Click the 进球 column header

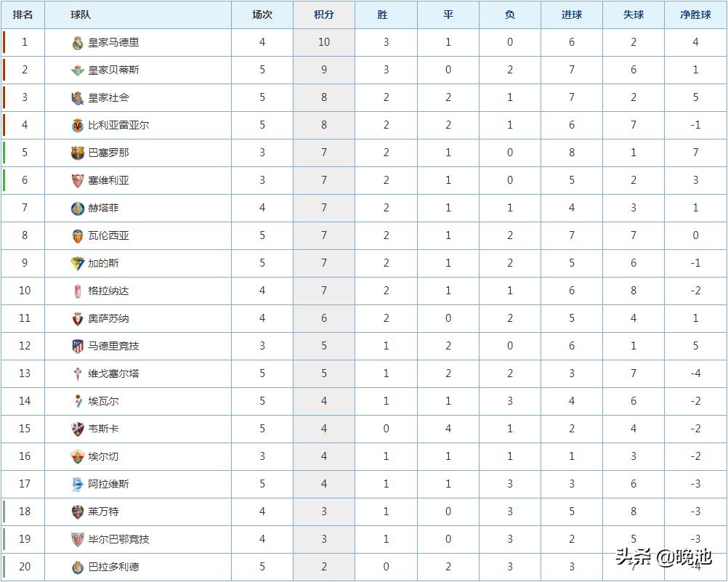point(572,15)
